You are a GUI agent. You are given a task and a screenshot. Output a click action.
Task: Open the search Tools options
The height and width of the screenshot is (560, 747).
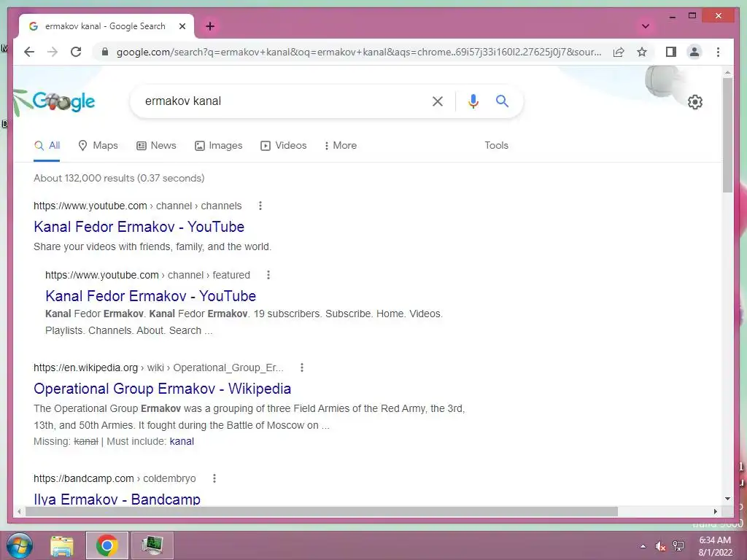(x=496, y=146)
